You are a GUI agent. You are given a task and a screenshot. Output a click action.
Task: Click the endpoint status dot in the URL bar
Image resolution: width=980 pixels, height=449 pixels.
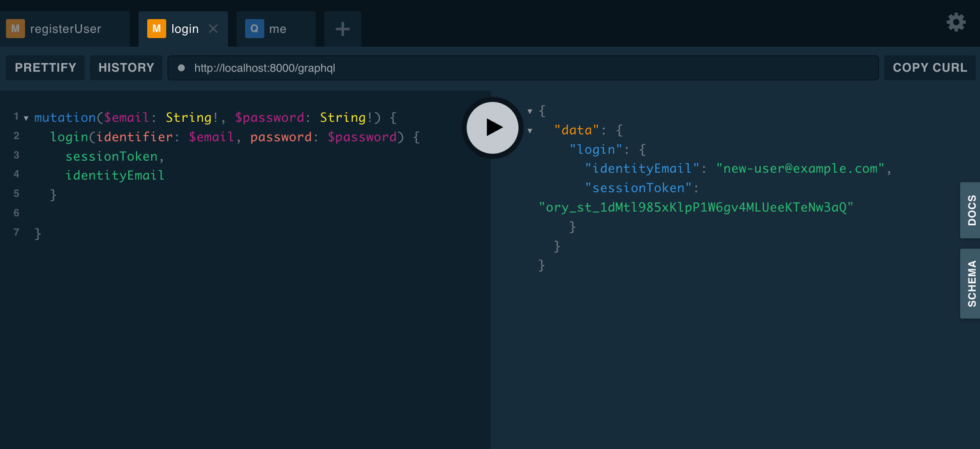(x=183, y=68)
